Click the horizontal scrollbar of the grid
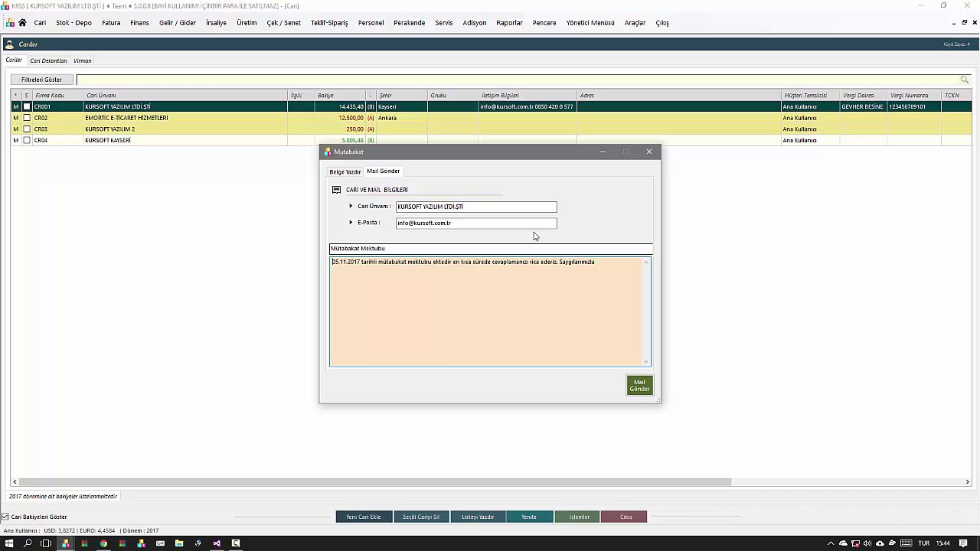The image size is (980, 551). pos(374,482)
